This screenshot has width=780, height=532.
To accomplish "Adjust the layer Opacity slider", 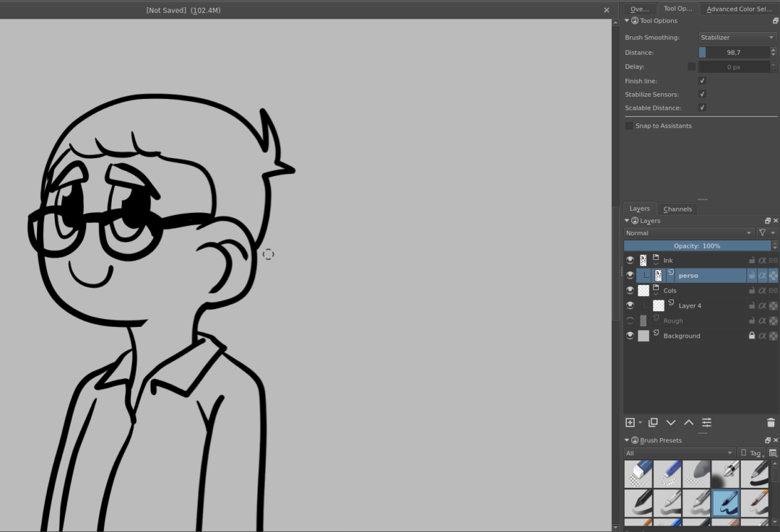I will (x=696, y=245).
